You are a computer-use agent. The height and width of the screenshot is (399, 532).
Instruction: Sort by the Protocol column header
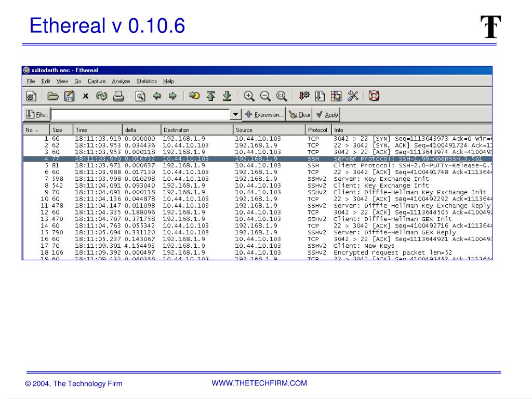point(318,130)
